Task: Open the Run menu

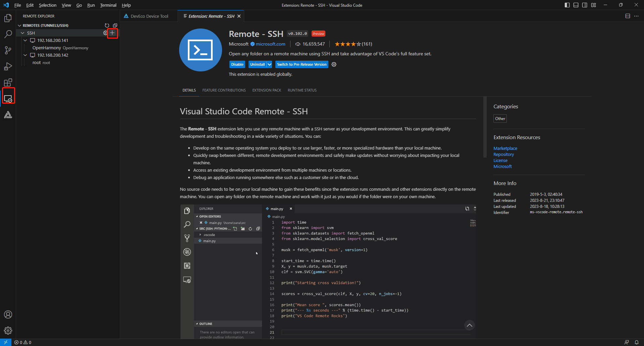Action: pos(91,5)
